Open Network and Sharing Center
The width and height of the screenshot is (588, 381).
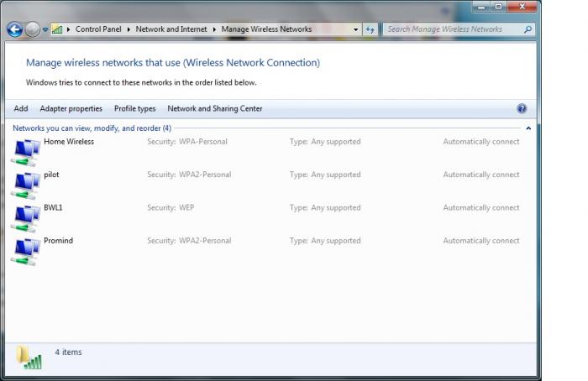pyautogui.click(x=215, y=108)
